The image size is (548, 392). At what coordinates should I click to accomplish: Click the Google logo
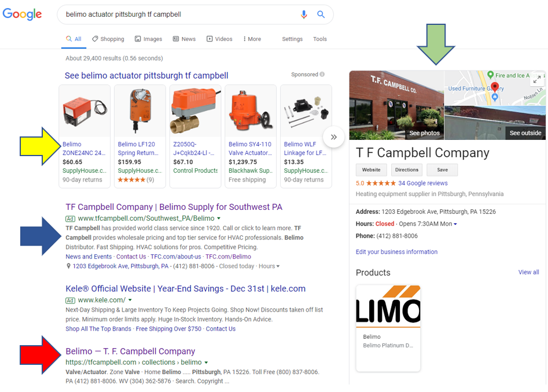(22, 14)
